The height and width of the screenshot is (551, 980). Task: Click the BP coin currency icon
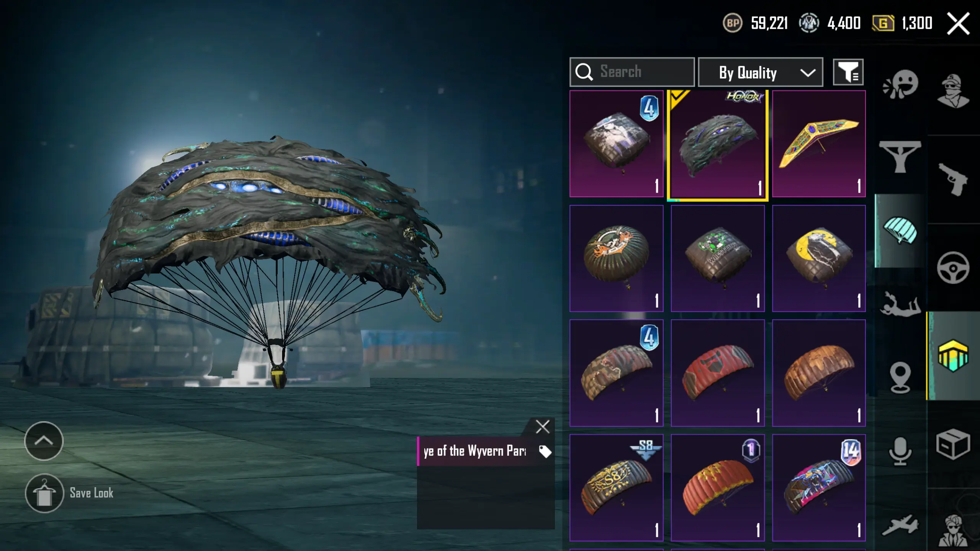(732, 23)
